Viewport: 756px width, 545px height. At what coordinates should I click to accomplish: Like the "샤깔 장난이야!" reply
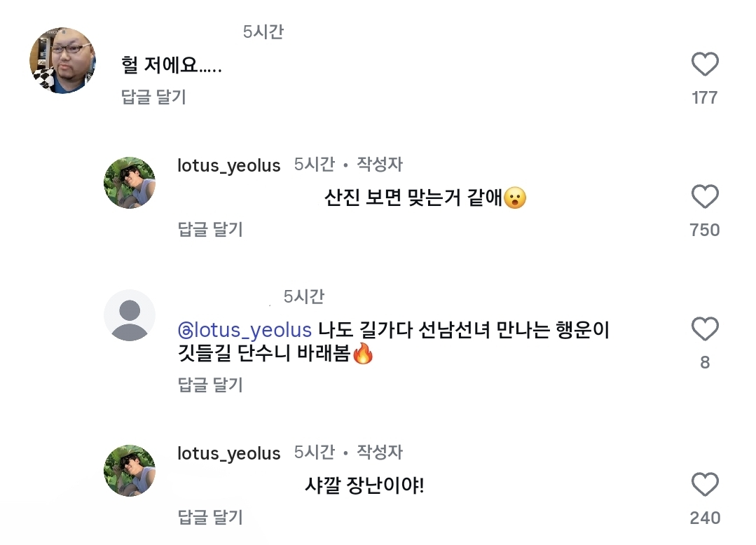point(705,485)
